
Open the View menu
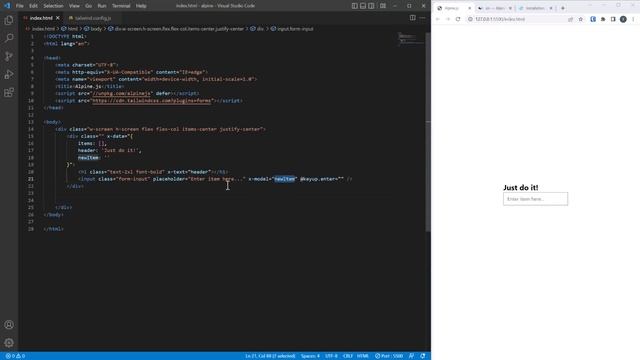(x=74, y=6)
